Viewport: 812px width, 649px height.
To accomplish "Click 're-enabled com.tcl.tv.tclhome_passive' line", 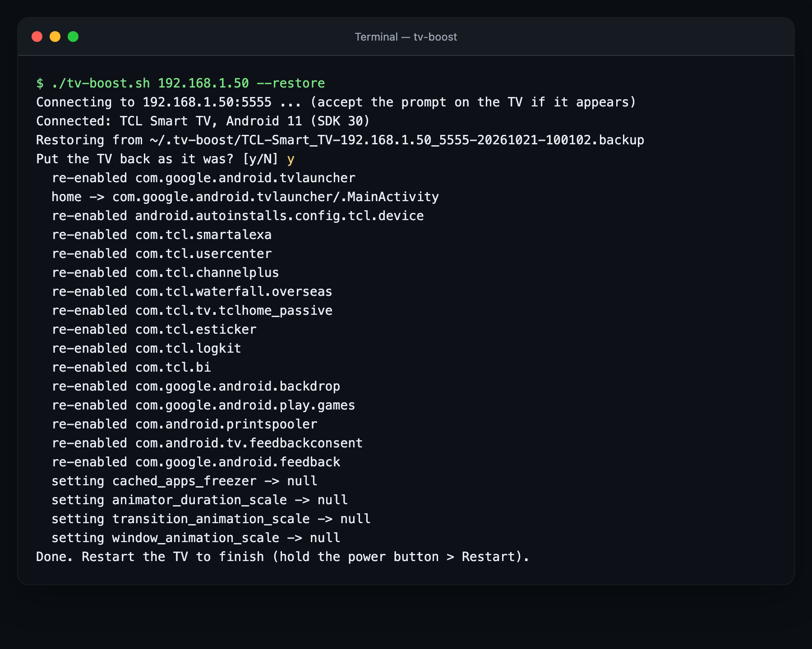I will [192, 311].
